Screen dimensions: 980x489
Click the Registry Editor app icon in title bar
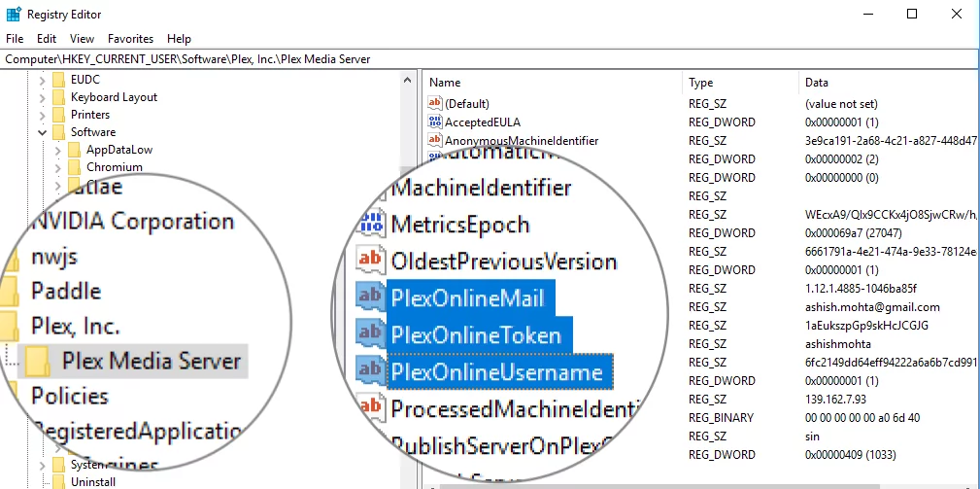tap(14, 14)
